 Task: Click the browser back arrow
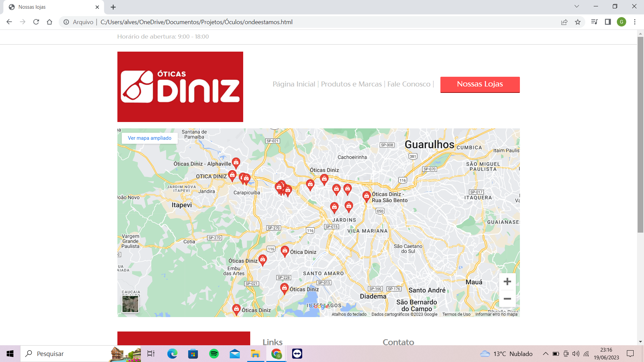[x=9, y=22]
